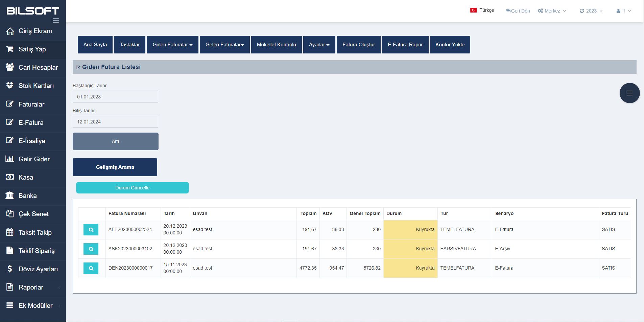Click the list icon for Ek Modüller
The image size is (644, 322).
coord(10,305)
